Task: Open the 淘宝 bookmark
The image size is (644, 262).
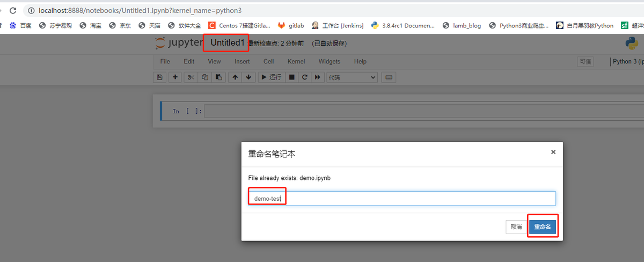Action: point(90,25)
